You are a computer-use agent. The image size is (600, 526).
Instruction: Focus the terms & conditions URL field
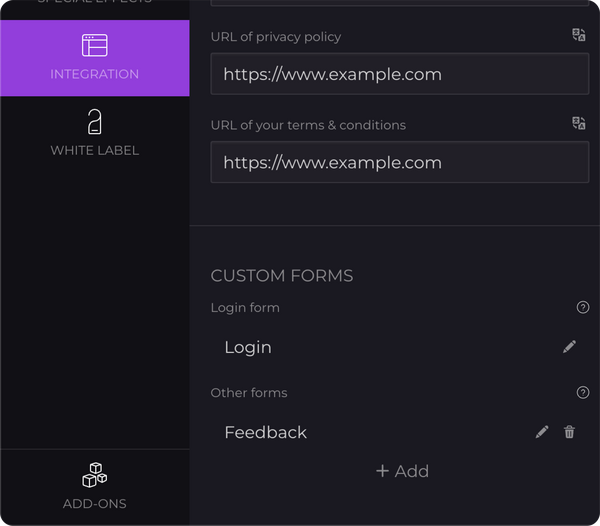[400, 162]
